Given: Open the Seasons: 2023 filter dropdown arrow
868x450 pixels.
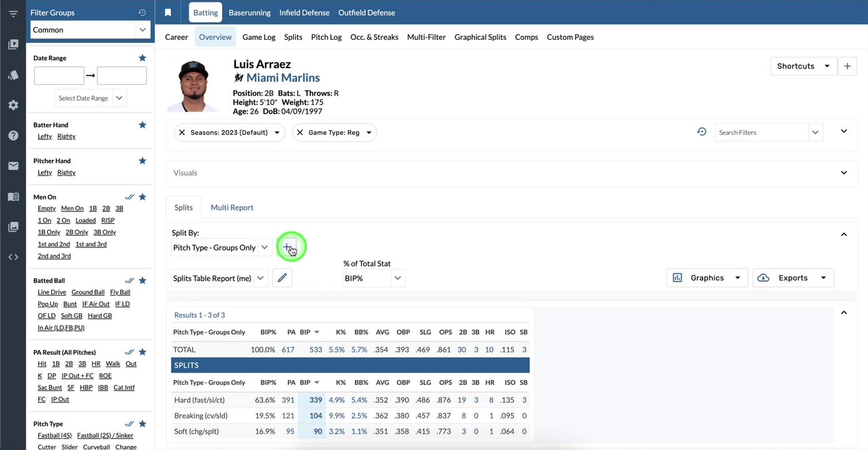Looking at the screenshot, I should (277, 132).
